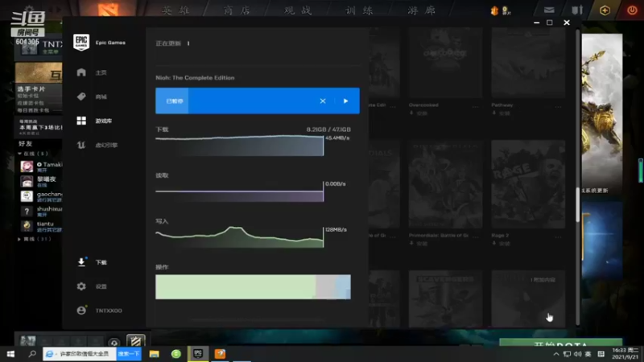
Task: Select friend gaochan in friends list
Action: coord(41,195)
